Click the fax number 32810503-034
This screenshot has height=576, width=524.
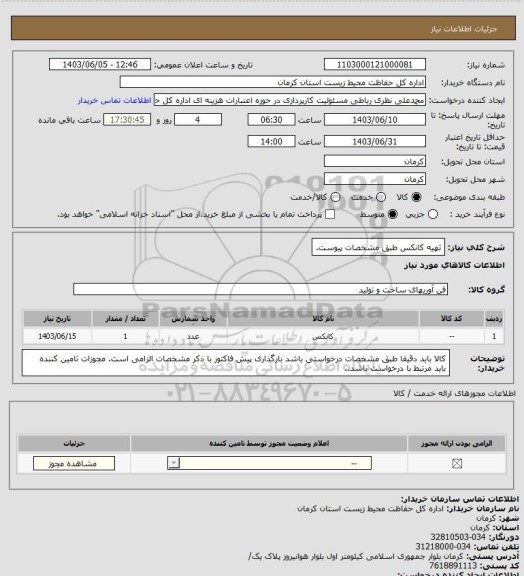(x=458, y=537)
